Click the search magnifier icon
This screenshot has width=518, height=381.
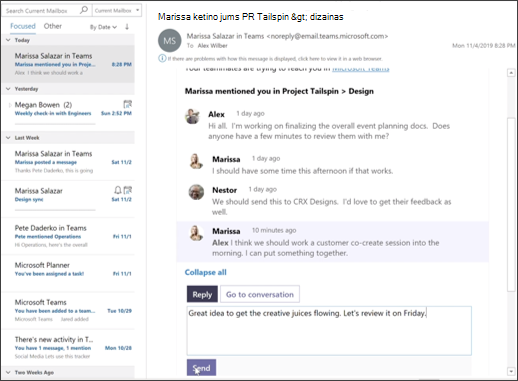click(x=84, y=10)
